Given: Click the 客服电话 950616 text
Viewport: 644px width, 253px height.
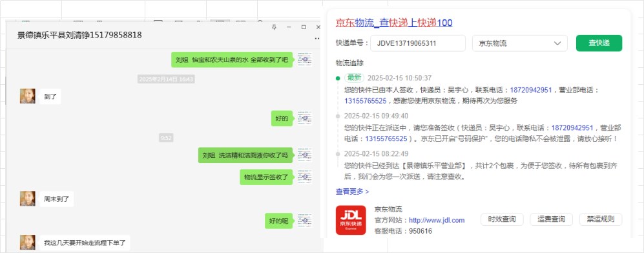Looking at the screenshot, I should 403,231.
